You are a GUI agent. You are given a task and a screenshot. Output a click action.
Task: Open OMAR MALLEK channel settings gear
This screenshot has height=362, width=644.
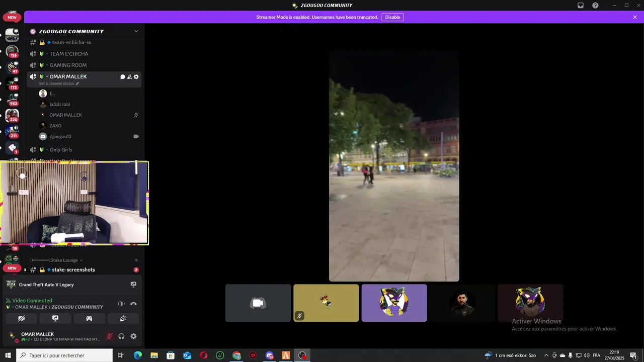[x=136, y=77]
